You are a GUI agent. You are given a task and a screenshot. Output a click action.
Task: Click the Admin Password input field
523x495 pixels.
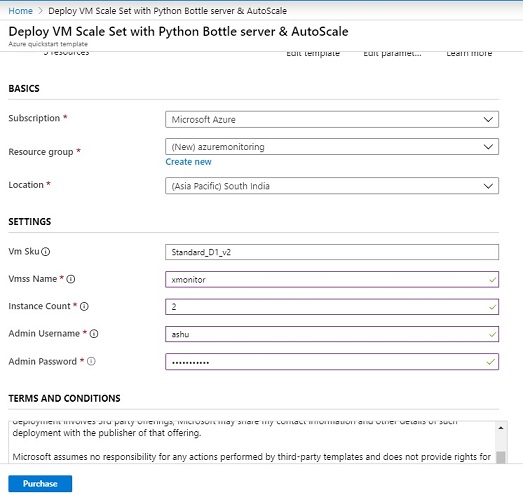[x=332, y=362]
